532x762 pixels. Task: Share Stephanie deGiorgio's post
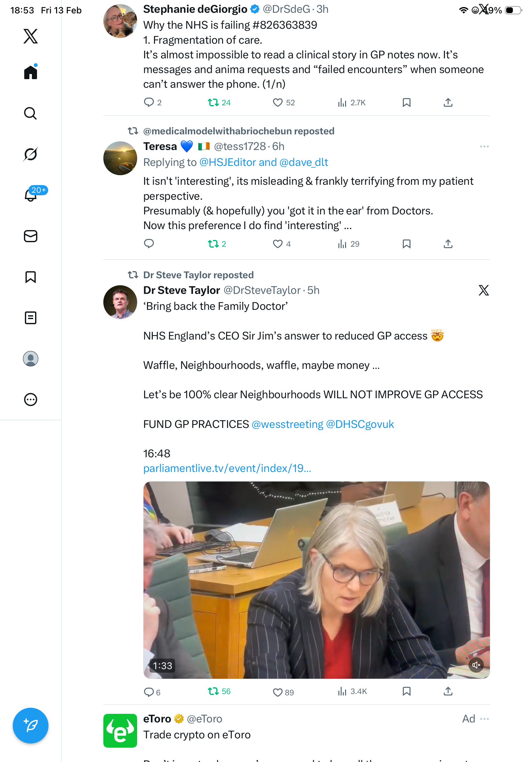(x=448, y=102)
